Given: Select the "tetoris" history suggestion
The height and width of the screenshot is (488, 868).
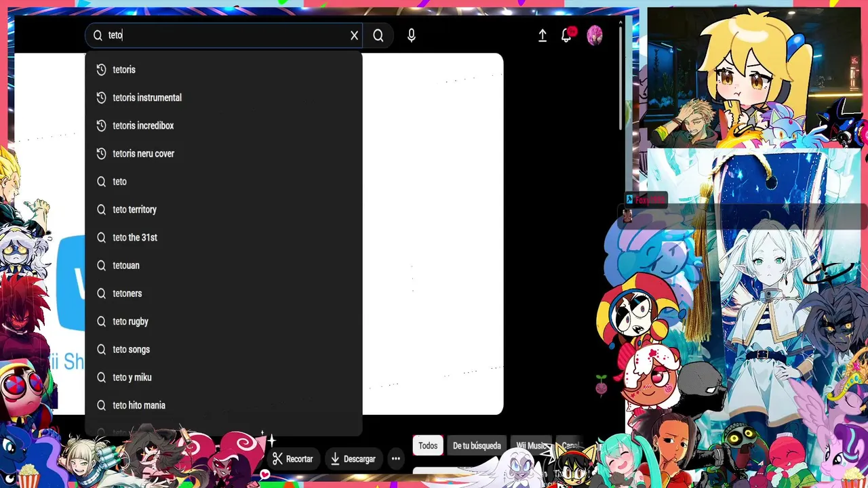Looking at the screenshot, I should [x=224, y=70].
